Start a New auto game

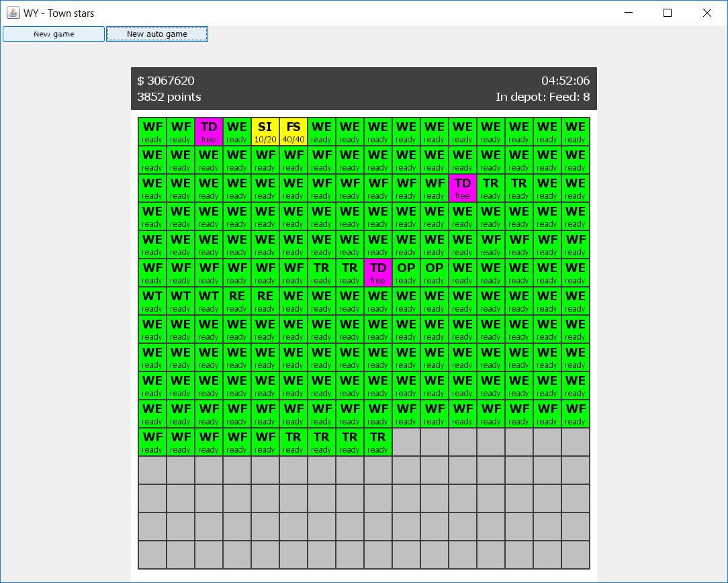[157, 34]
